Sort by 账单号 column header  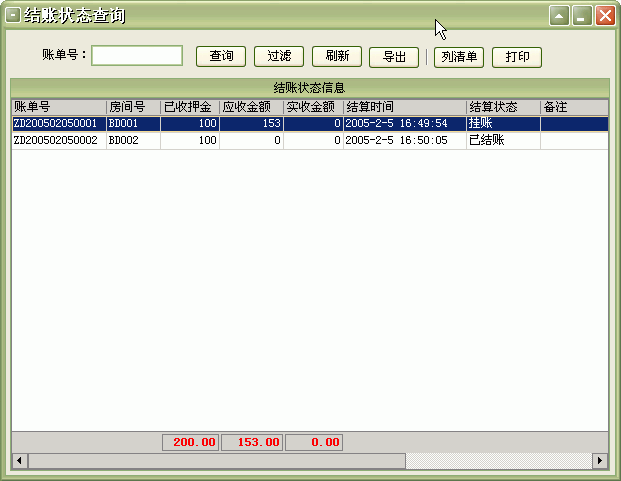58,107
